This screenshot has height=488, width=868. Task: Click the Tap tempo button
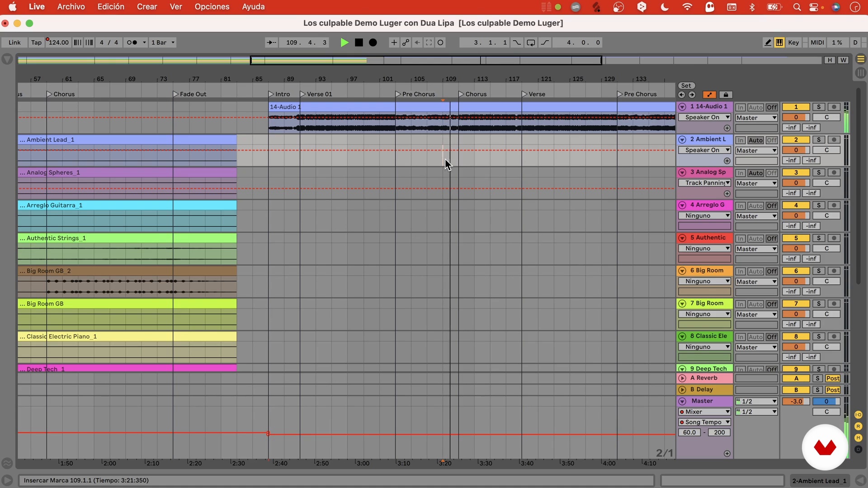(x=36, y=42)
